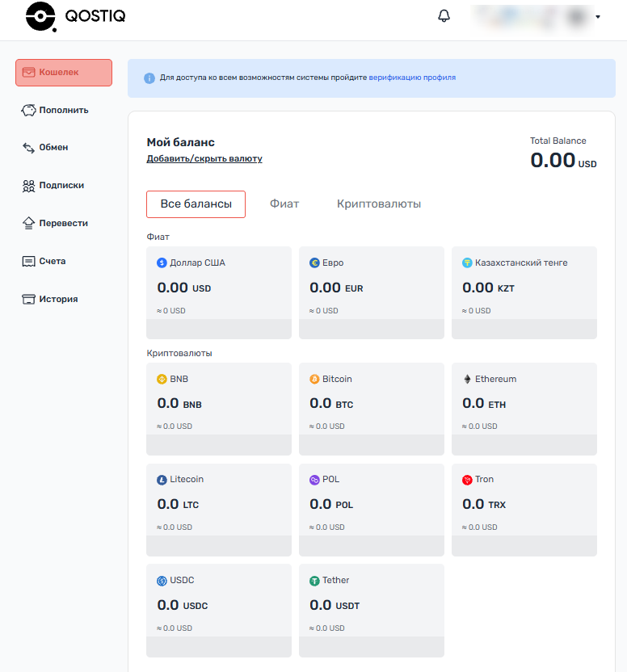
Task: Open the Криптовалюты tab
Action: coord(379,204)
